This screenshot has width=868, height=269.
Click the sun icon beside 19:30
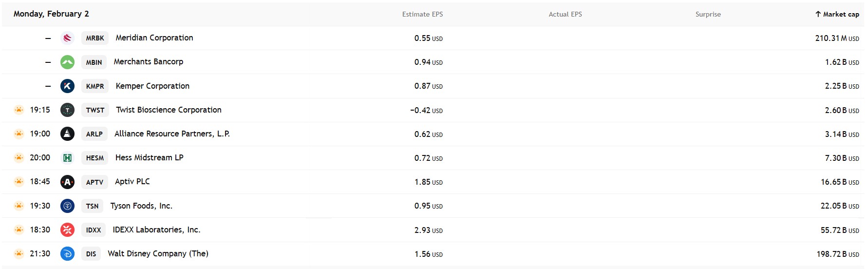[19, 206]
